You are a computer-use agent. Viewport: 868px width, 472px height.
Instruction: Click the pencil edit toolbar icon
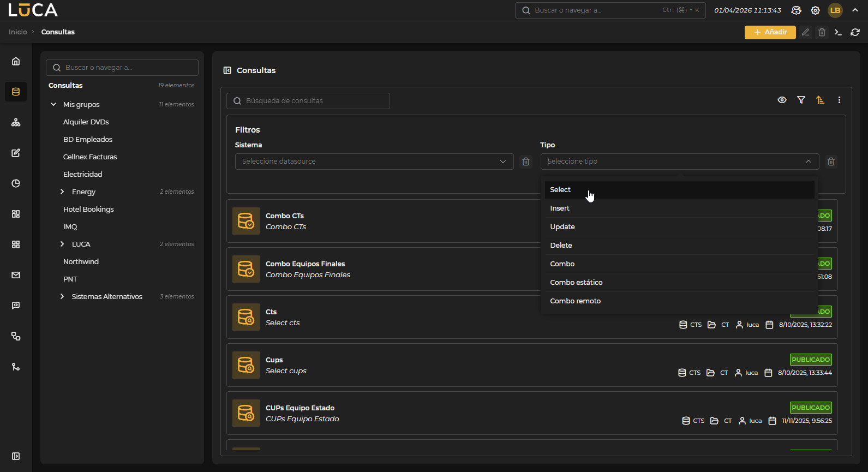point(806,32)
